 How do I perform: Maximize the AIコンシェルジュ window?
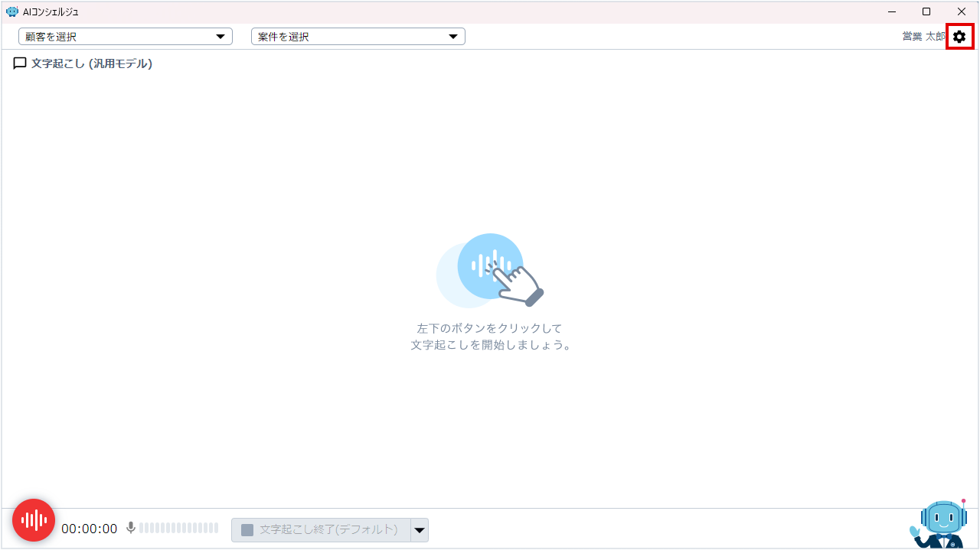click(926, 11)
